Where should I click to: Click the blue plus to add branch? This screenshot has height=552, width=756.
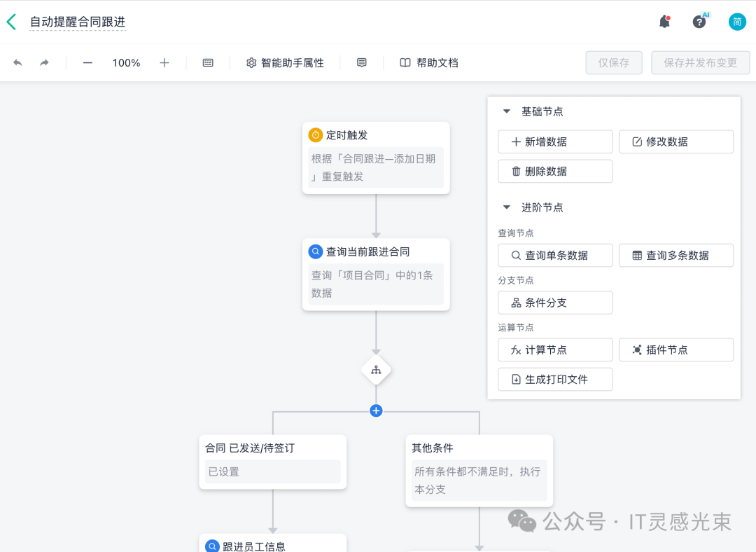[x=376, y=410]
